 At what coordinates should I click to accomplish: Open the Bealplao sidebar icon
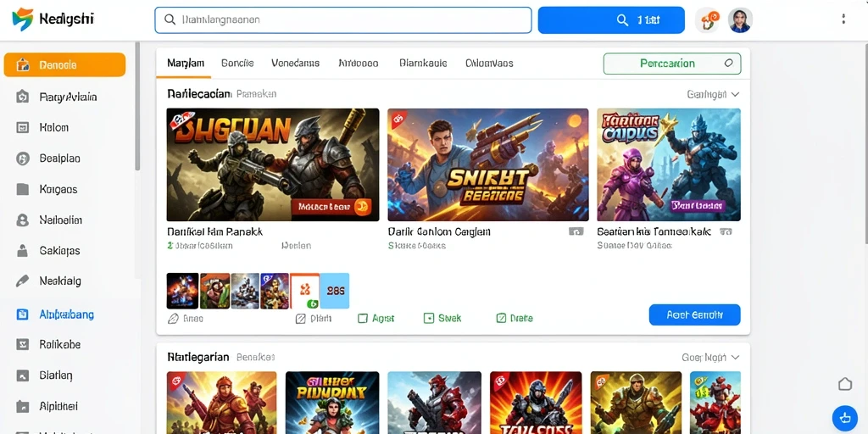[x=23, y=159]
